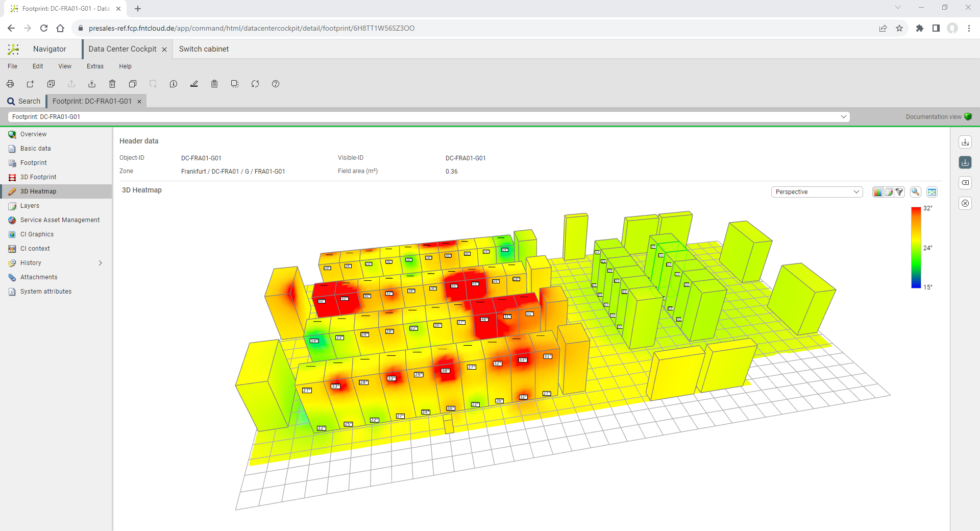Expand the History submenu arrow
Screen dimensions: 980x531
coord(100,263)
